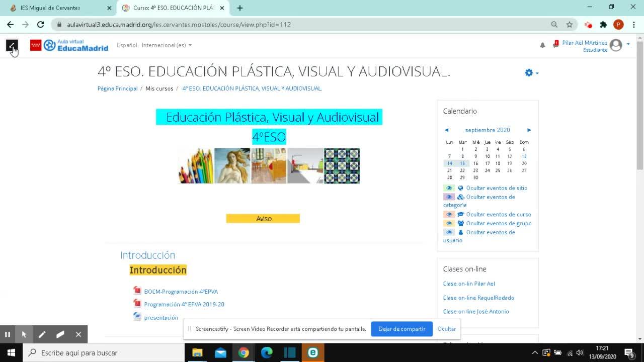Open the messages icon beside the bell
Image resolution: width=644 pixels, height=362 pixels.
coord(555,45)
